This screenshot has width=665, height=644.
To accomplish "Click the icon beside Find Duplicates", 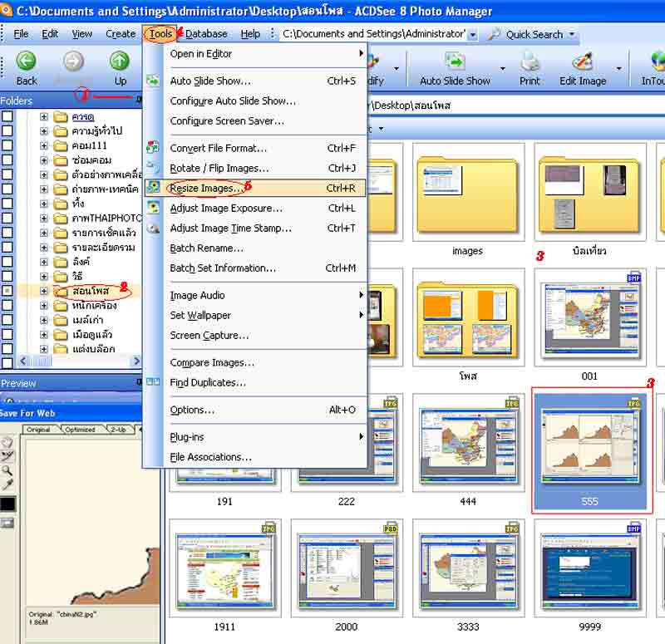I will click(x=153, y=381).
